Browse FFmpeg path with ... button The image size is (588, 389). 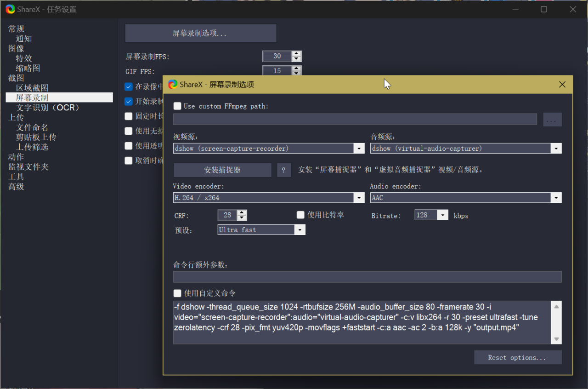point(553,120)
